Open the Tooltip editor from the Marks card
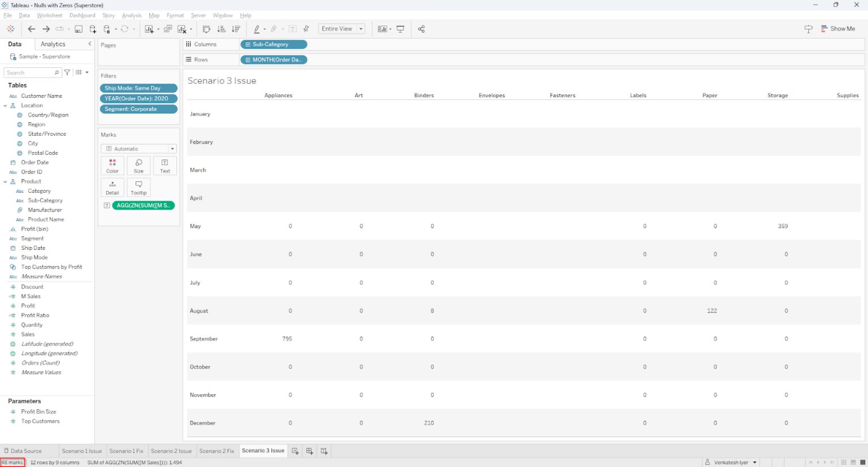 pos(138,187)
